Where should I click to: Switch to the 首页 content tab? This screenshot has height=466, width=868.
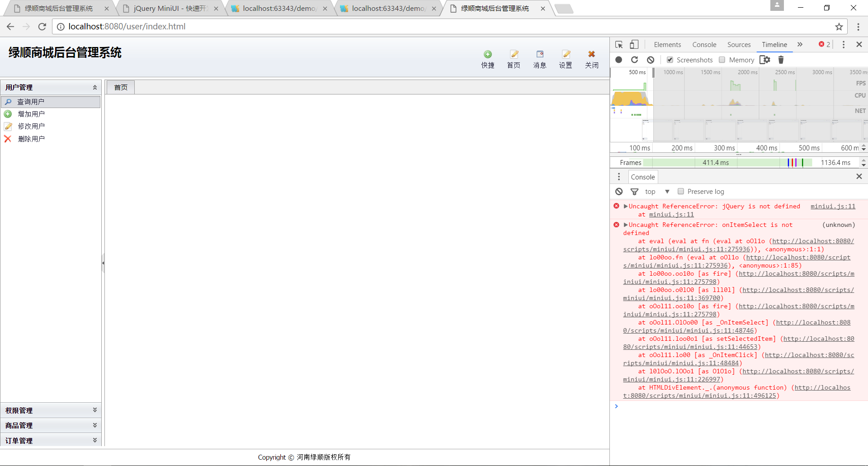pyautogui.click(x=121, y=87)
